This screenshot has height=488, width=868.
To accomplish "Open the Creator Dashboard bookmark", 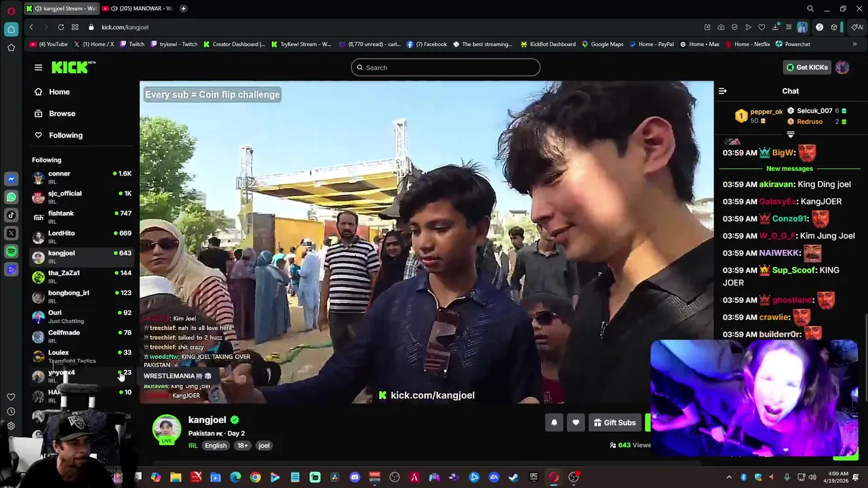I will click(234, 44).
